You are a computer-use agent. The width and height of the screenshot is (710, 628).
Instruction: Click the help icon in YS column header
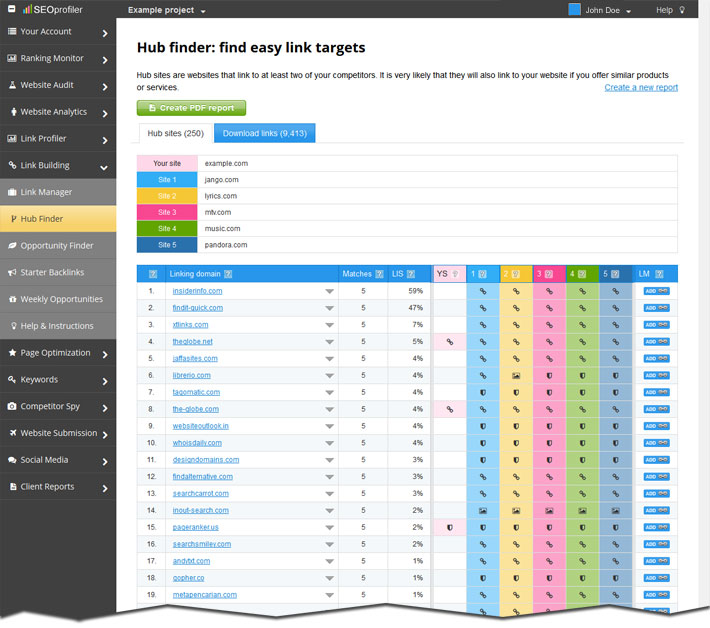pyautogui.click(x=456, y=274)
